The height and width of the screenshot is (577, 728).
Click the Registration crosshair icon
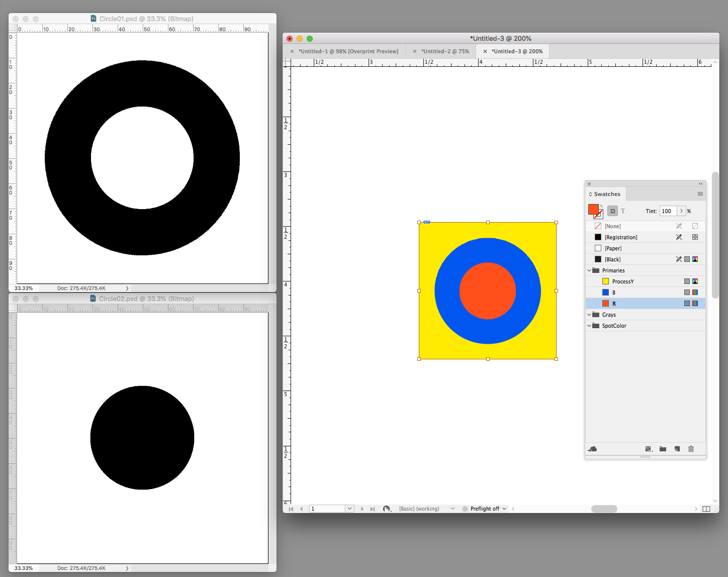(x=695, y=237)
